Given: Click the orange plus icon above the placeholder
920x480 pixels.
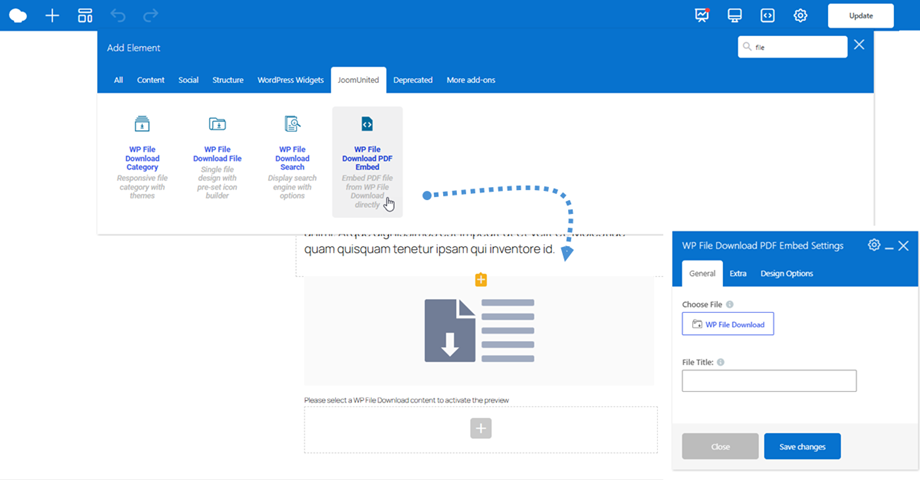Looking at the screenshot, I should [481, 280].
